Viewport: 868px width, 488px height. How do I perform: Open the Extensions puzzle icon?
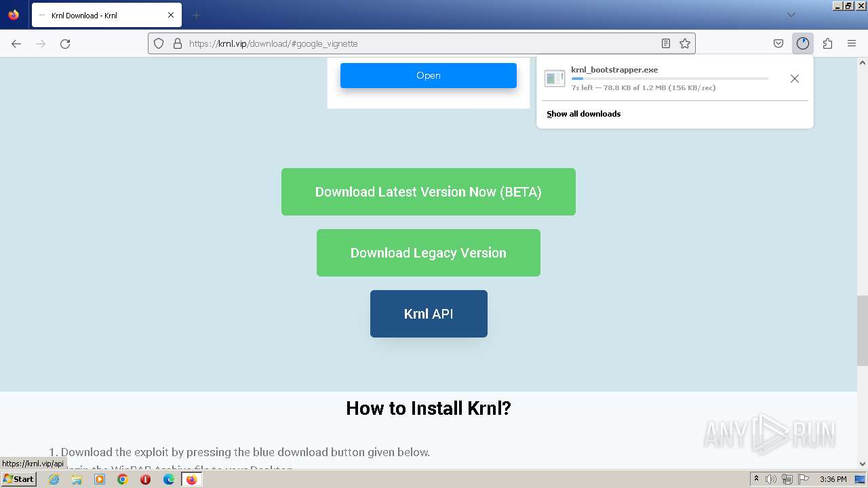click(827, 43)
